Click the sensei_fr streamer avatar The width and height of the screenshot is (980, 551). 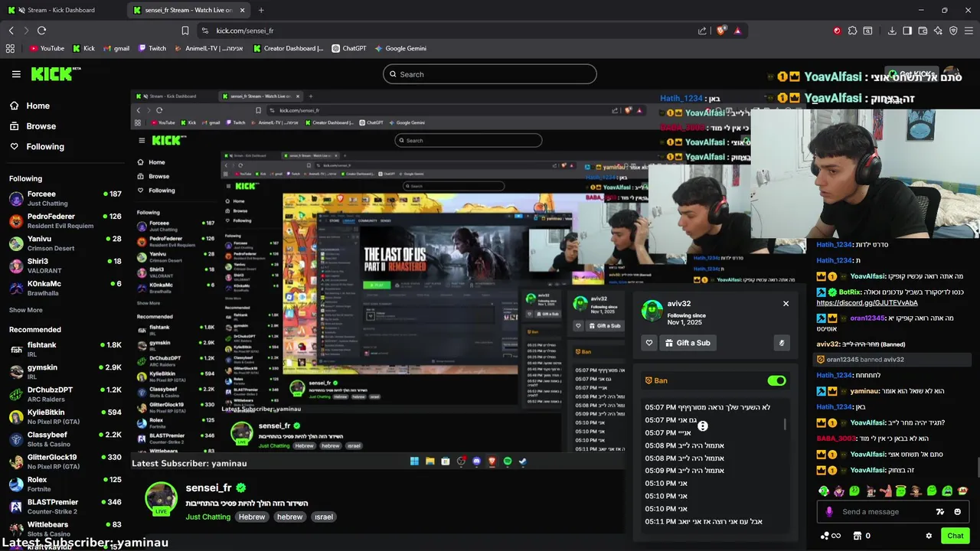click(x=162, y=498)
